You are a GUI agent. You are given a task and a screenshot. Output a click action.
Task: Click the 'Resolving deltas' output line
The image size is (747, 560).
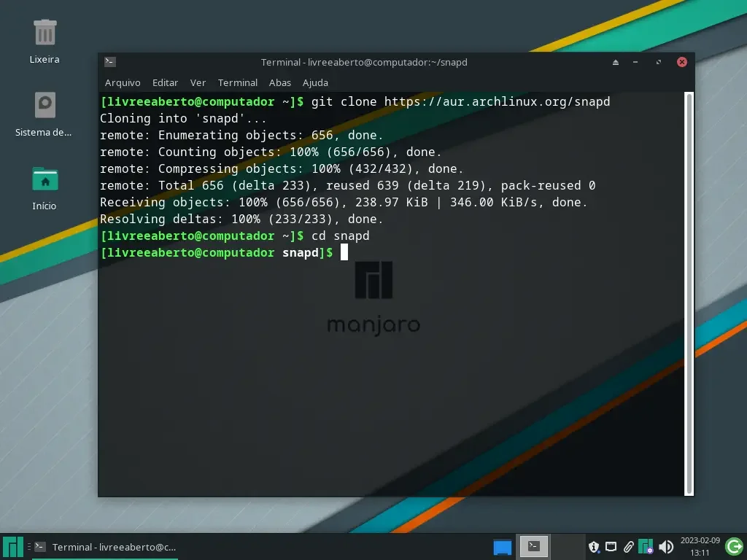(x=241, y=219)
